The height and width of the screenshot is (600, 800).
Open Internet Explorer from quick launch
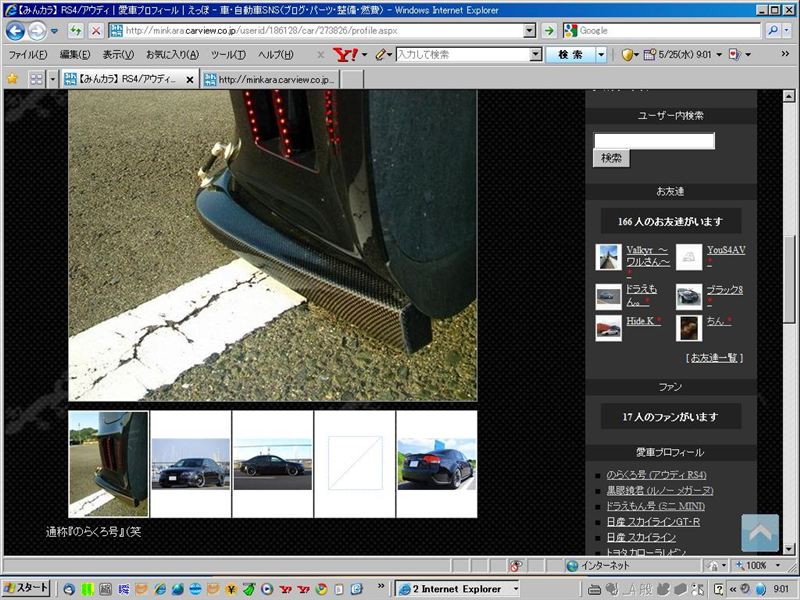click(x=160, y=589)
